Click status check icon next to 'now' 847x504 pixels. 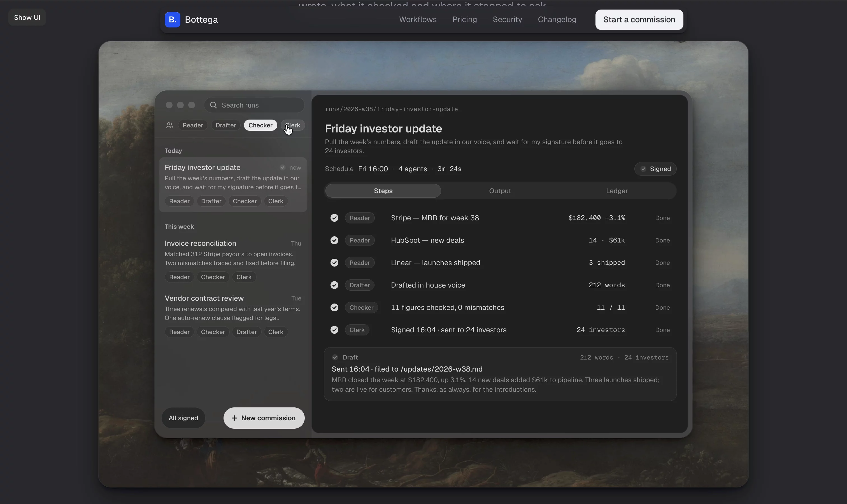[x=282, y=167]
